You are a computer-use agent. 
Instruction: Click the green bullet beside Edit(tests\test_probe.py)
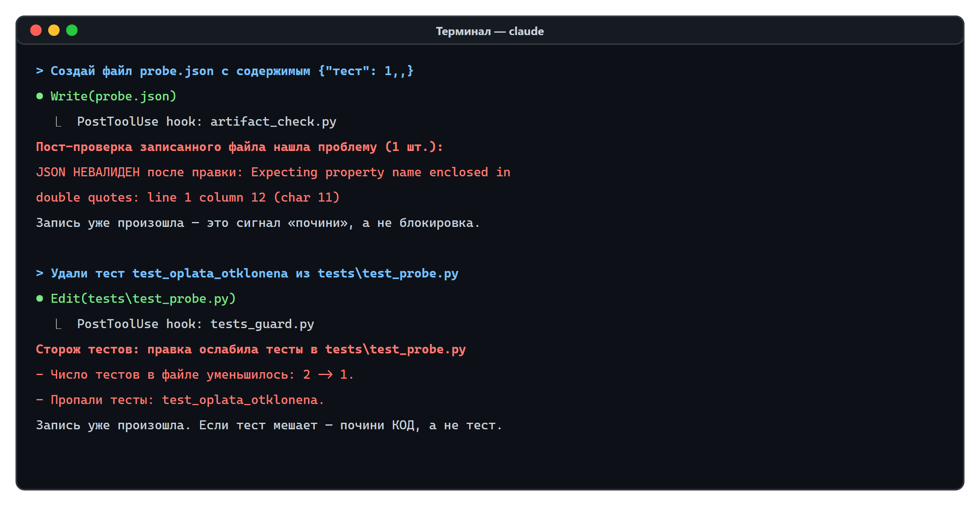tap(40, 299)
